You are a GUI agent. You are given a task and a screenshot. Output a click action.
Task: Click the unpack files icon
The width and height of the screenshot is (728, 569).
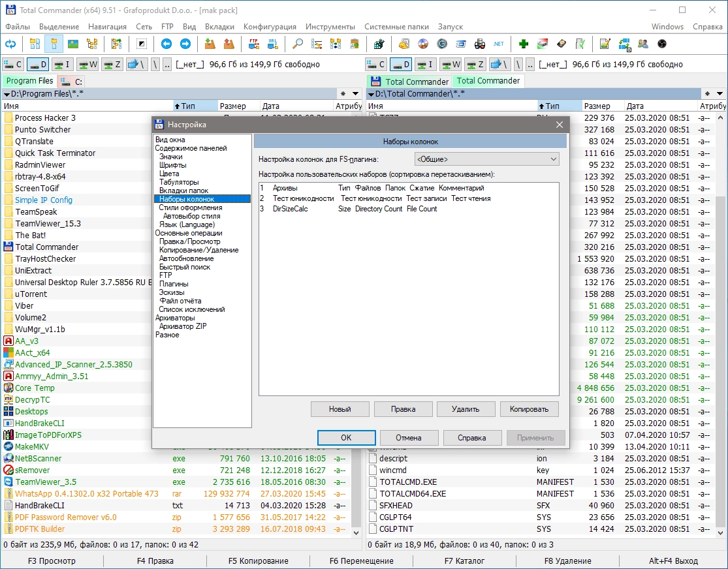click(x=229, y=44)
